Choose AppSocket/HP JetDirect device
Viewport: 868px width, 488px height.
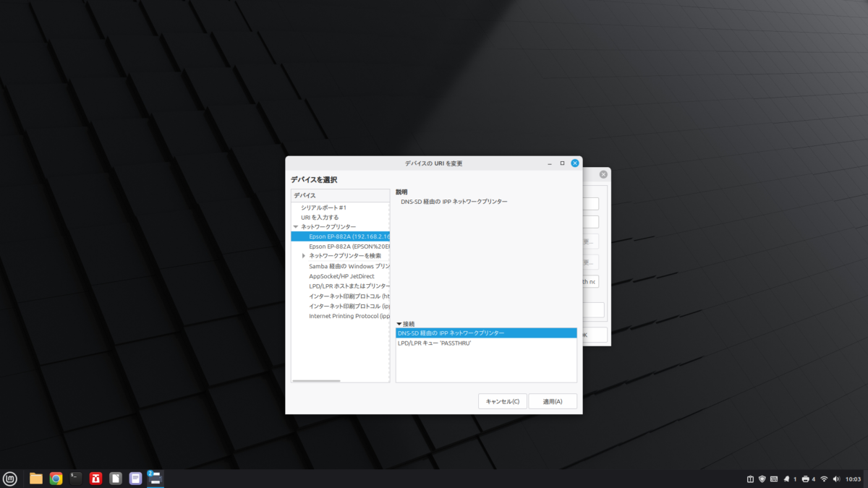[x=341, y=276]
